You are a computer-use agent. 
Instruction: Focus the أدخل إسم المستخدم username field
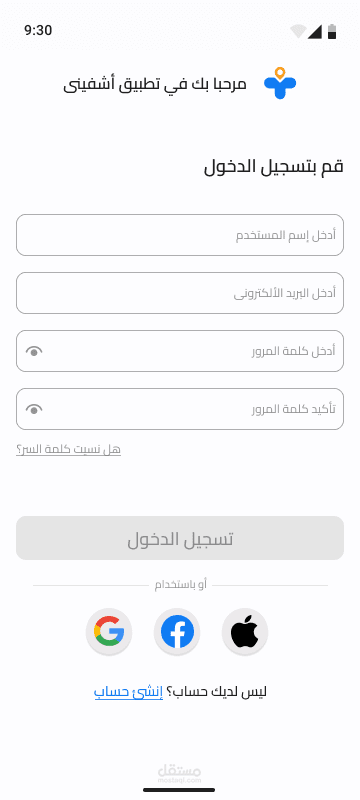pyautogui.click(x=180, y=235)
